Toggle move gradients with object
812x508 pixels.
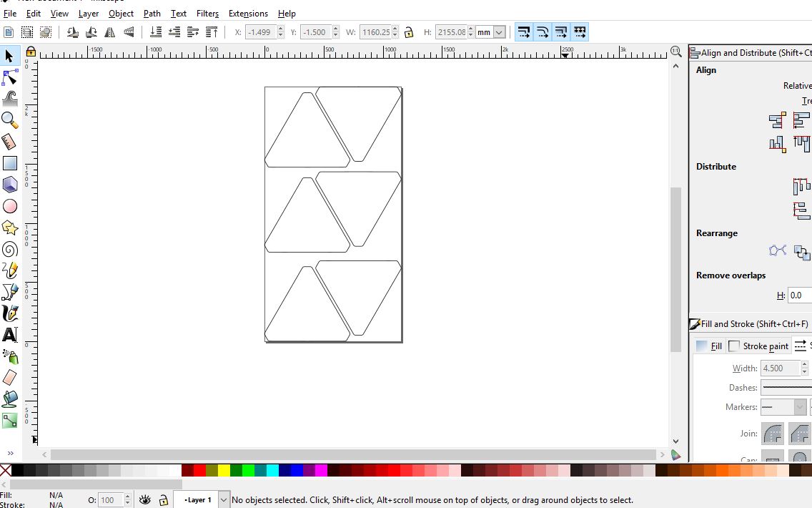click(x=561, y=32)
